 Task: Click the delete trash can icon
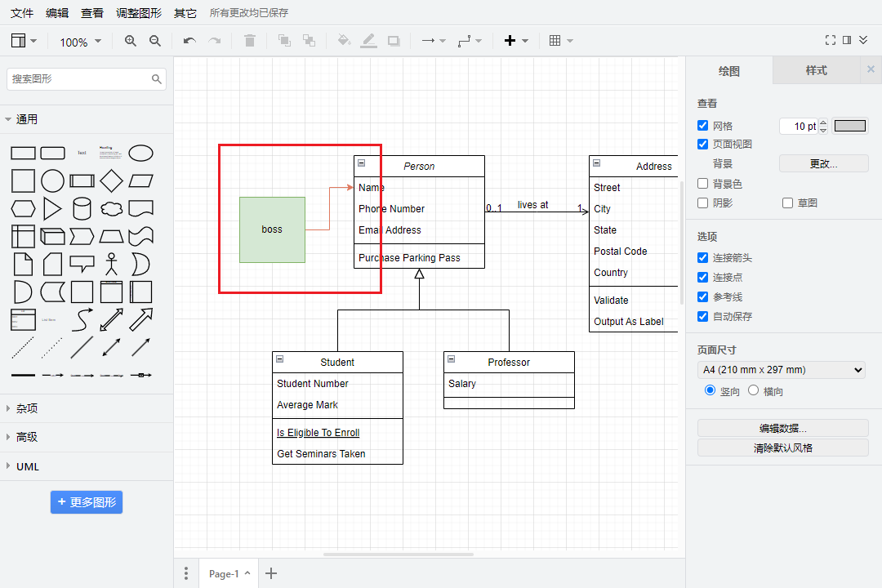250,41
